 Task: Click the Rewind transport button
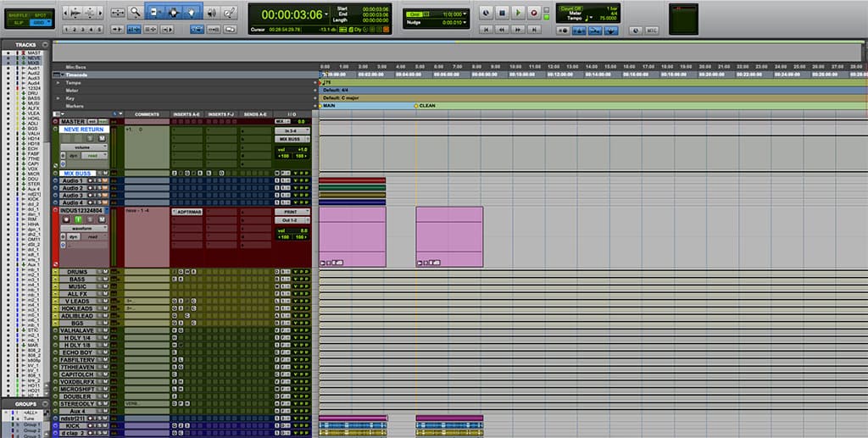pos(502,30)
